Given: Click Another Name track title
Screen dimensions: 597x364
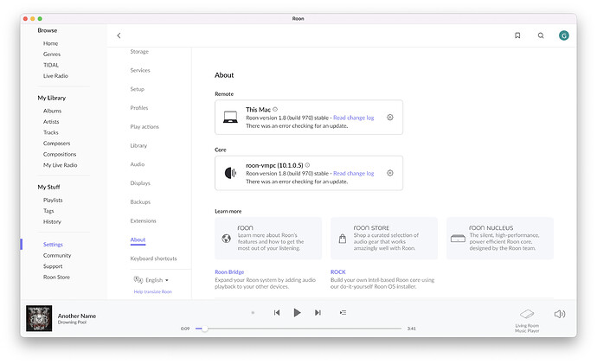Looking at the screenshot, I should click(x=77, y=316).
